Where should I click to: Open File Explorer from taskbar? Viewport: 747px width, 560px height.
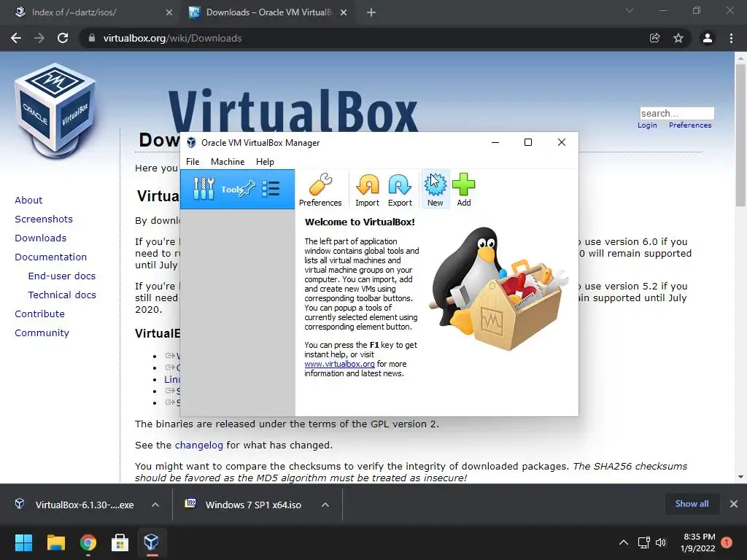(55, 542)
